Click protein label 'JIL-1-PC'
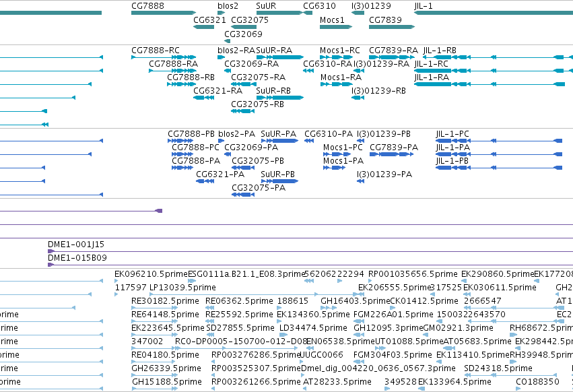 [x=452, y=134]
